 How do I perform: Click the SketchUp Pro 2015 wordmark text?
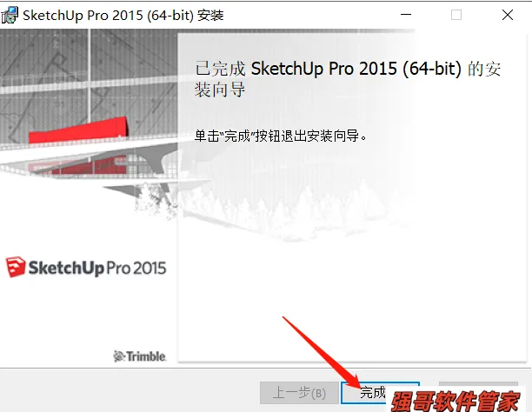click(97, 268)
